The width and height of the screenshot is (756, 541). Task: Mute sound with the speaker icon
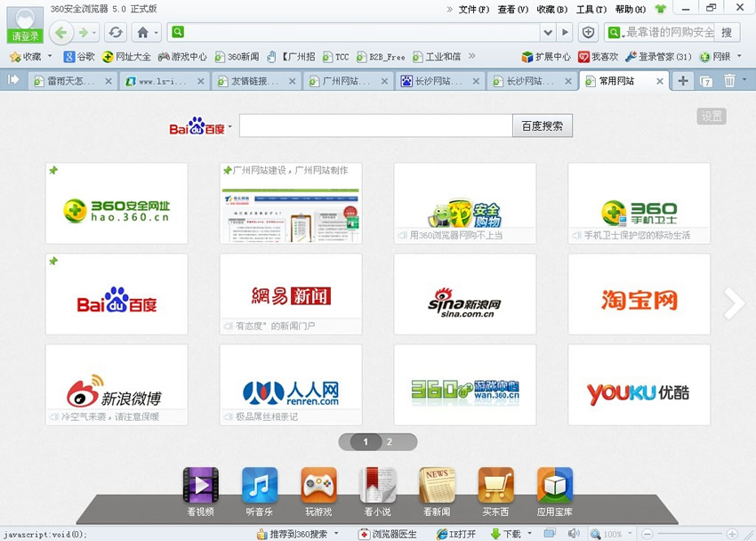(x=574, y=533)
